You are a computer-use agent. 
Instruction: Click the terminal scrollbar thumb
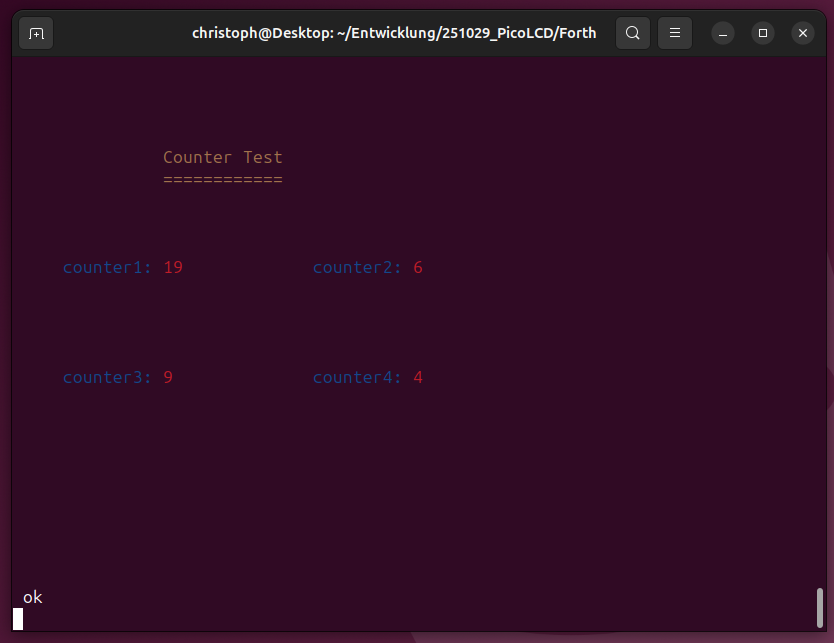coord(820,606)
